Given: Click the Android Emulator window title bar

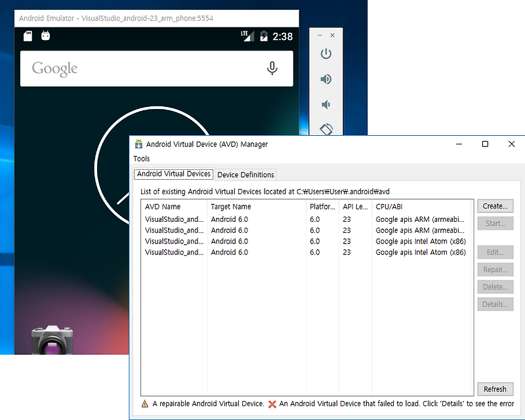Looking at the screenshot, I should (x=157, y=18).
